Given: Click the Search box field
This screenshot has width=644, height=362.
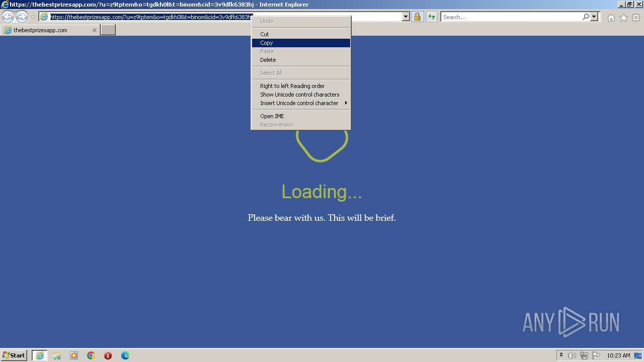Looking at the screenshot, I should [x=512, y=17].
